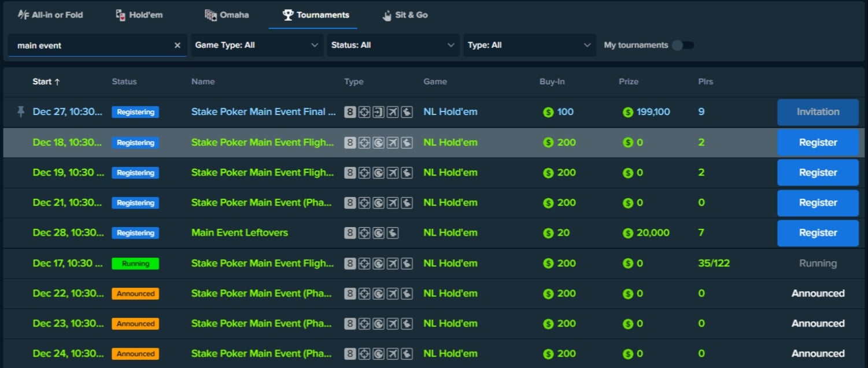
Task: Register for the Dec 18 Main Event flight
Action: (x=818, y=143)
